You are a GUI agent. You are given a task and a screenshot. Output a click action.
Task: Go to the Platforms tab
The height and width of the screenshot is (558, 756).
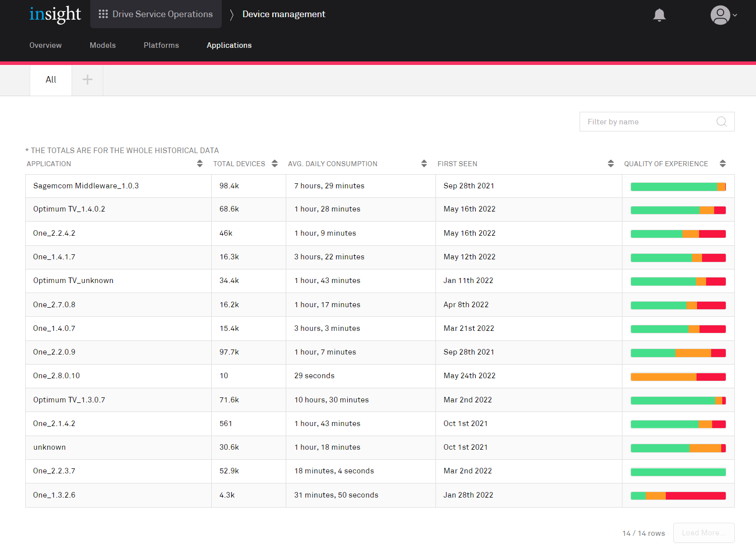coord(161,45)
